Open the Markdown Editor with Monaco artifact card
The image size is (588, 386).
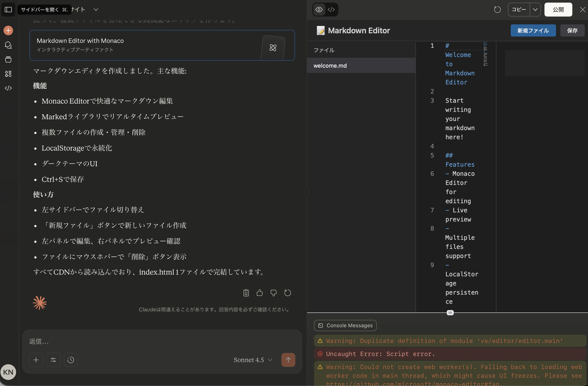[x=162, y=45]
